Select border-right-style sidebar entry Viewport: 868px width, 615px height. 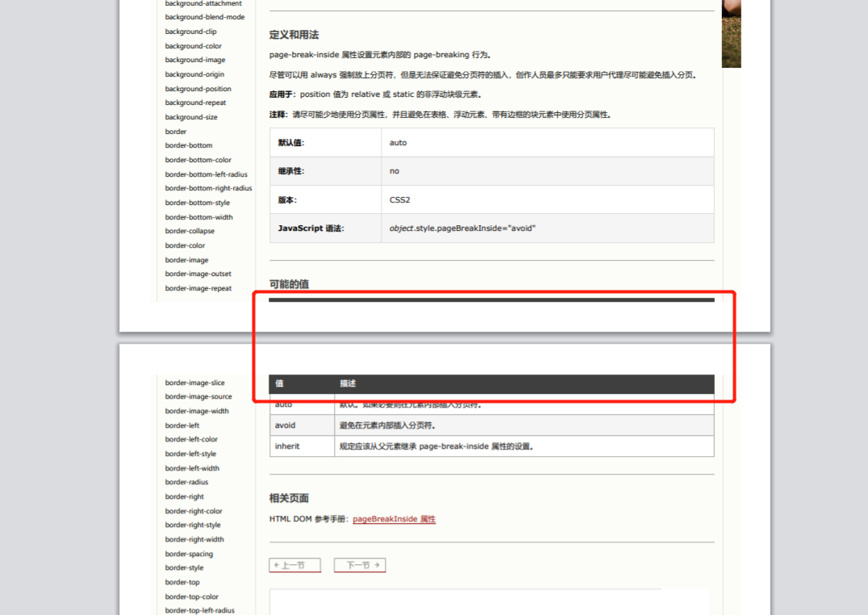coord(193,525)
